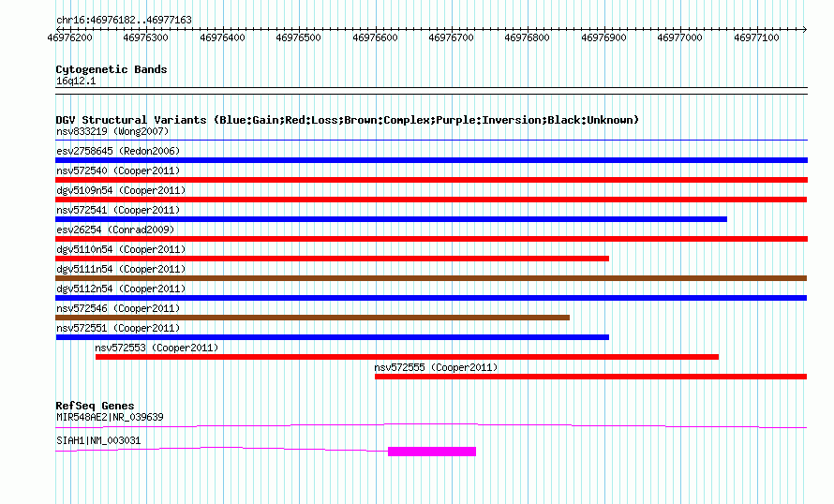Open the SIAH1|NM_003031 gene label
The image size is (834, 504).
pos(98,440)
